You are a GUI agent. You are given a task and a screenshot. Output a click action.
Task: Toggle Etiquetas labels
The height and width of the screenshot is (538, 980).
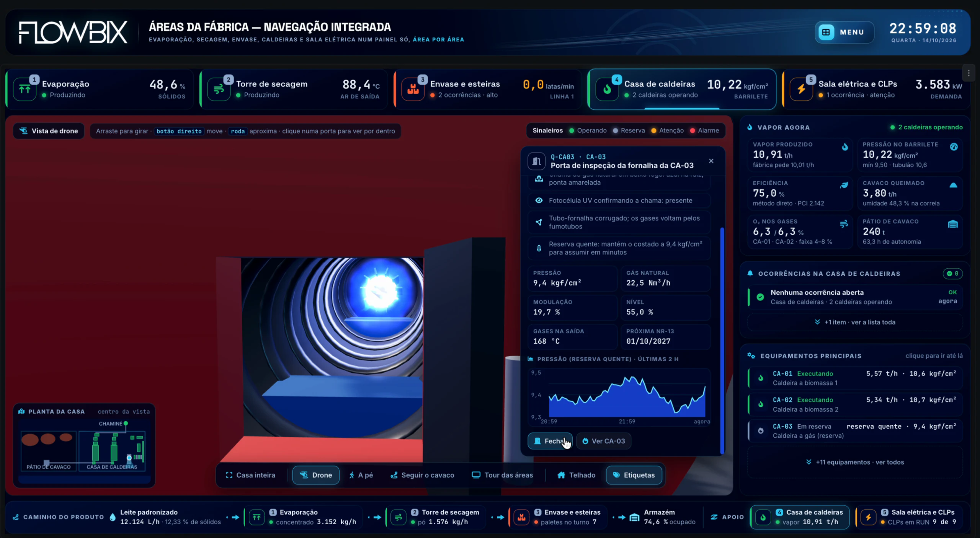(x=634, y=475)
